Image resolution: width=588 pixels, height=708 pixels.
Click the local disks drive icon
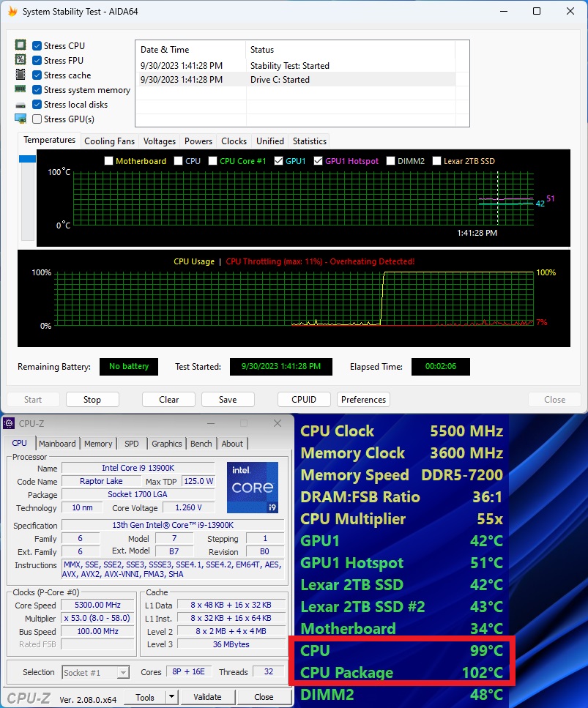point(21,105)
